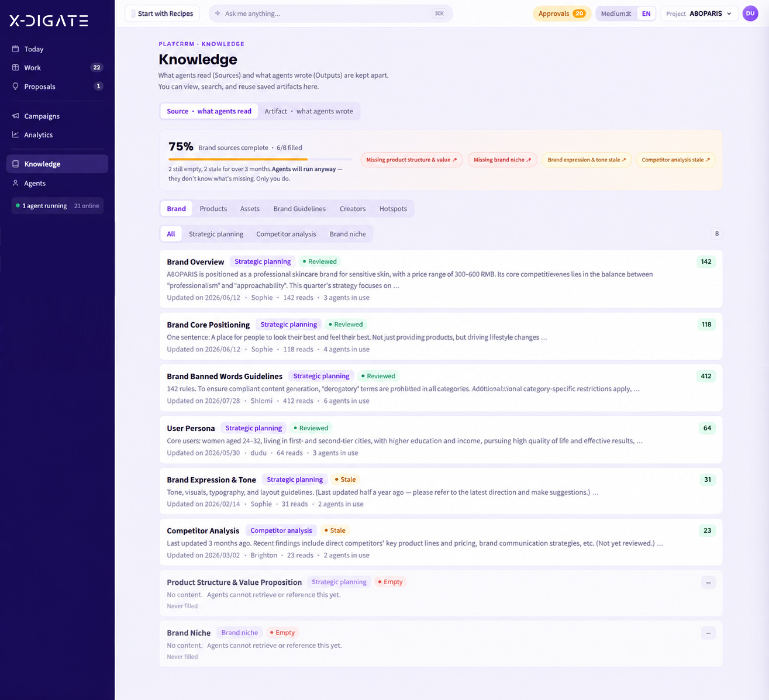The width and height of the screenshot is (769, 700).
Task: Click the Knowledge book icon in sidebar
Action: click(16, 164)
